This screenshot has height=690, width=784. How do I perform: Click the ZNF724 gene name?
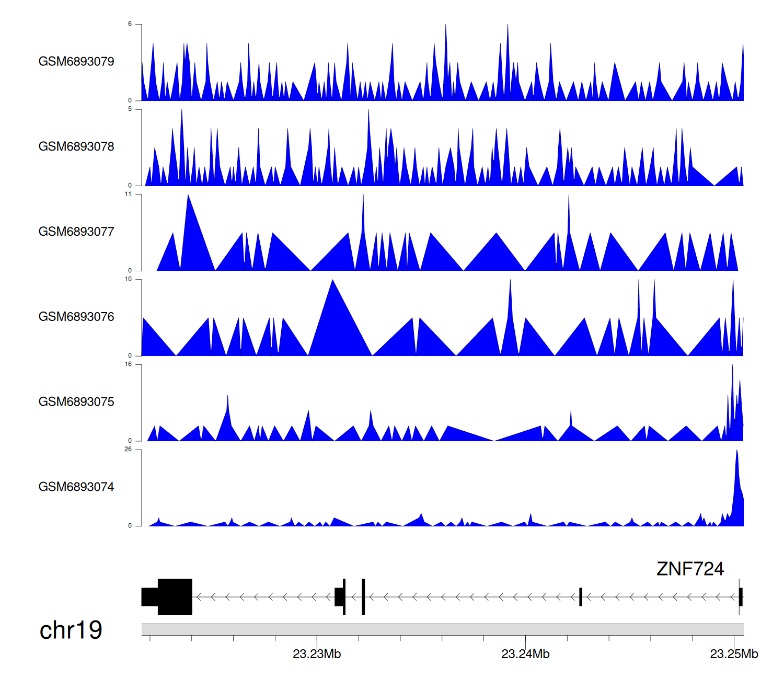click(x=690, y=569)
